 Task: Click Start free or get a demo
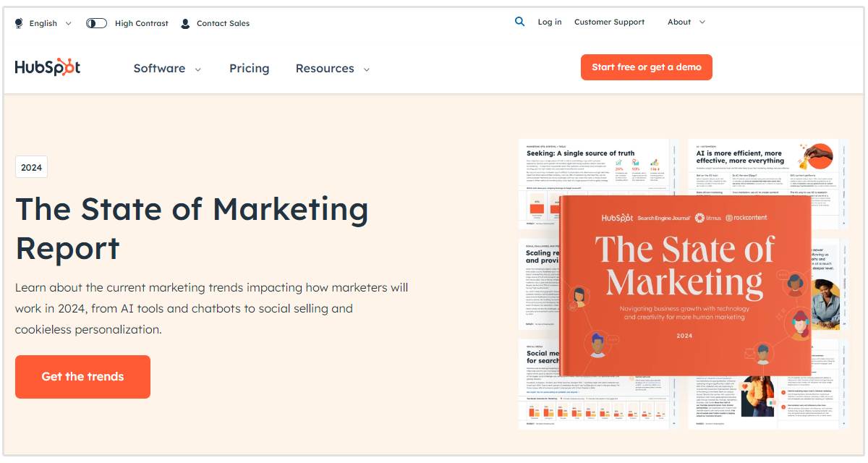[646, 67]
